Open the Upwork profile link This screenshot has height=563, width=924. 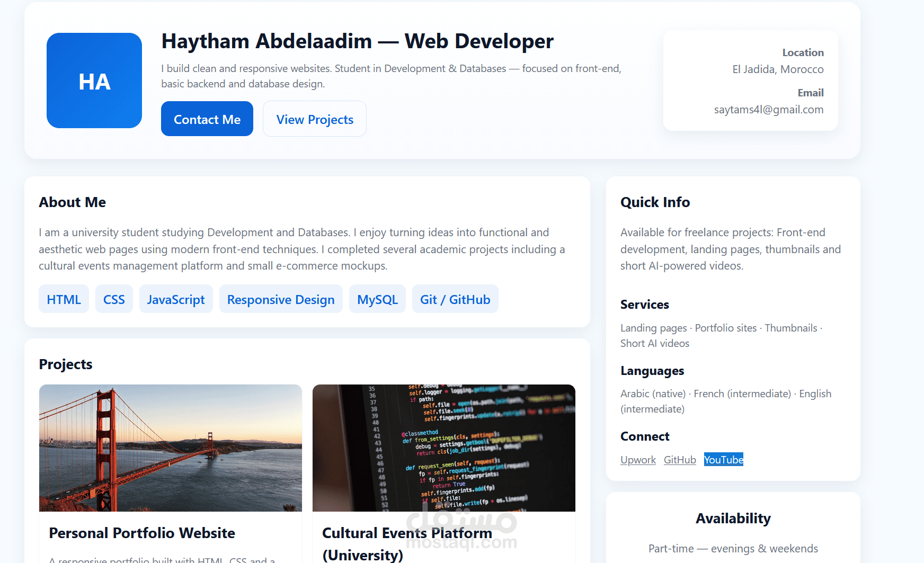(x=638, y=460)
